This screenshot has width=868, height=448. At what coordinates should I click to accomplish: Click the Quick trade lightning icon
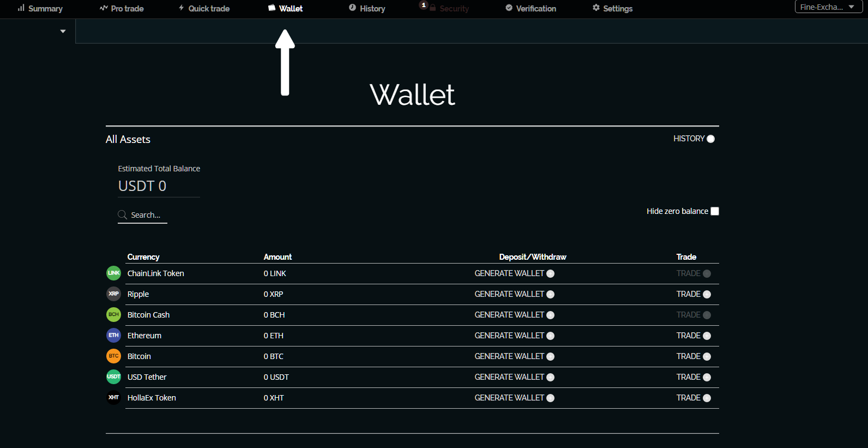(x=182, y=8)
